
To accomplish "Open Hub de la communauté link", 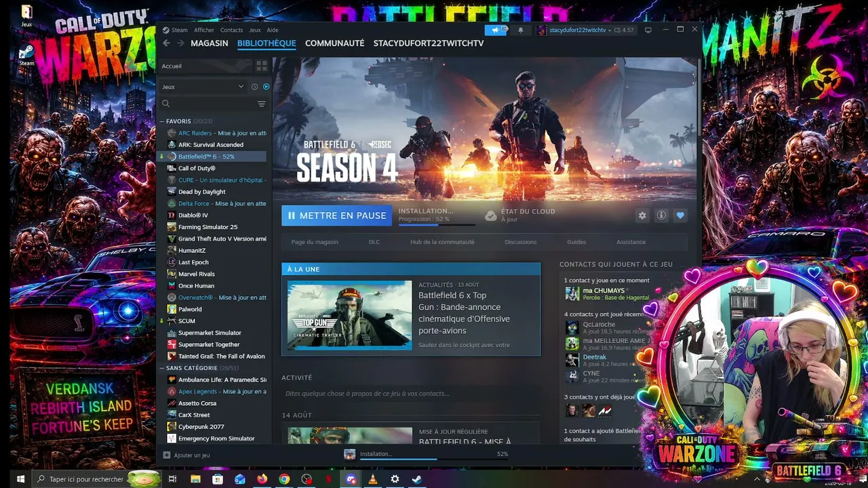I will [x=442, y=242].
